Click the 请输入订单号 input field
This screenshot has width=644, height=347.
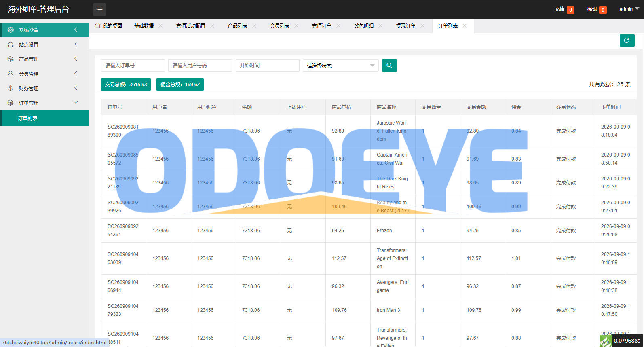pyautogui.click(x=133, y=66)
